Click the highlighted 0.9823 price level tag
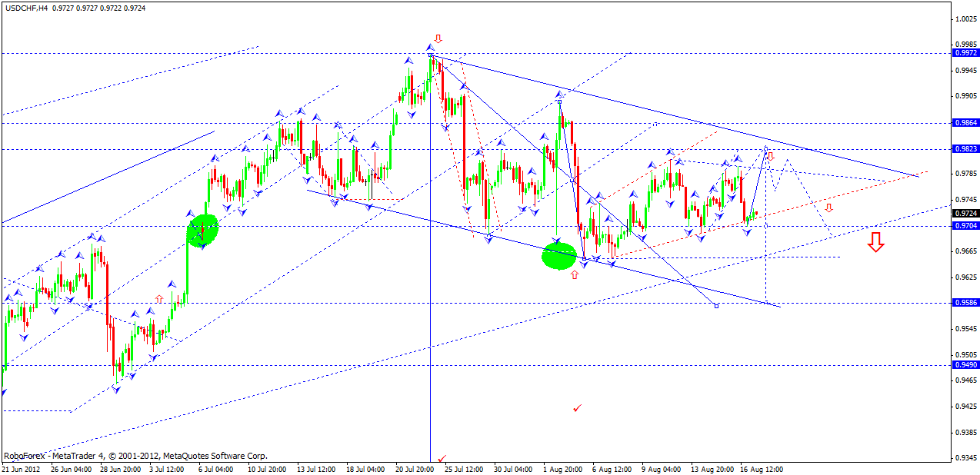980x475 pixels. [965, 150]
